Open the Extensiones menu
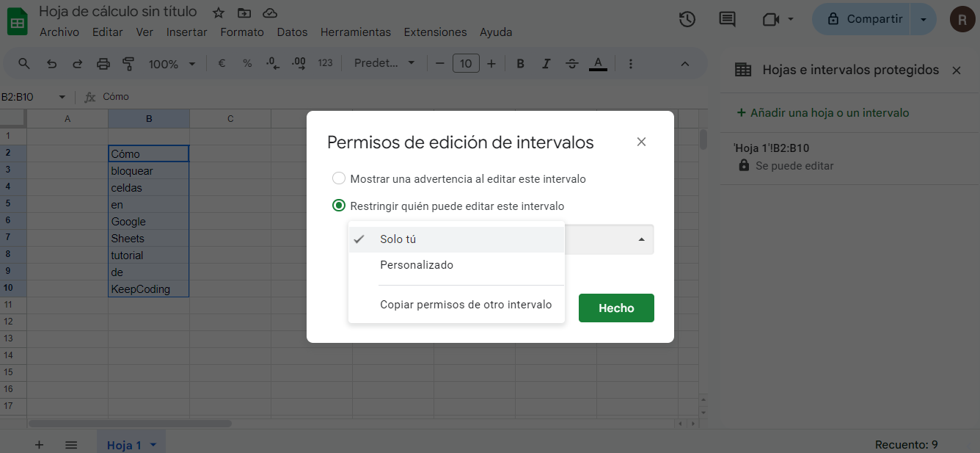The image size is (980, 453). tap(435, 32)
